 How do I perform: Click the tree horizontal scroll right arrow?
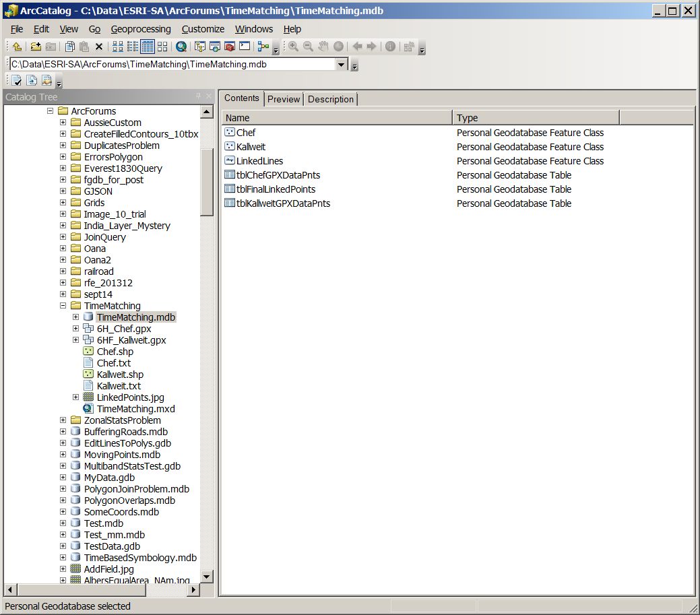[193, 589]
